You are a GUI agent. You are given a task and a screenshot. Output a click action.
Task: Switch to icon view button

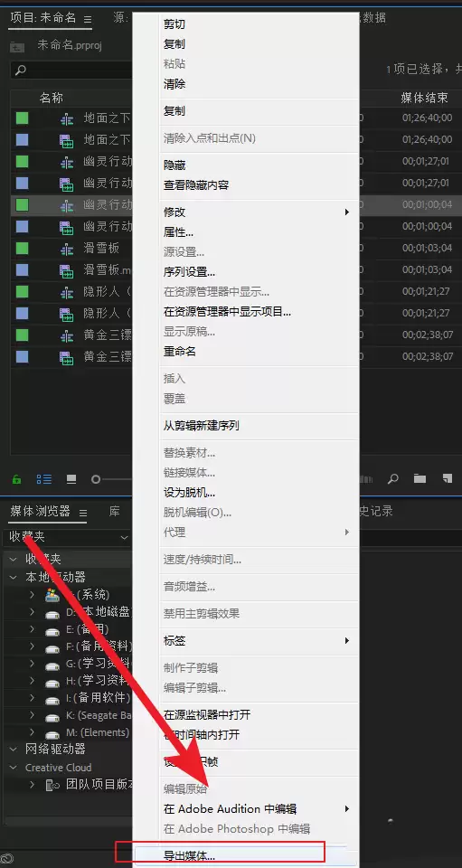click(x=71, y=479)
